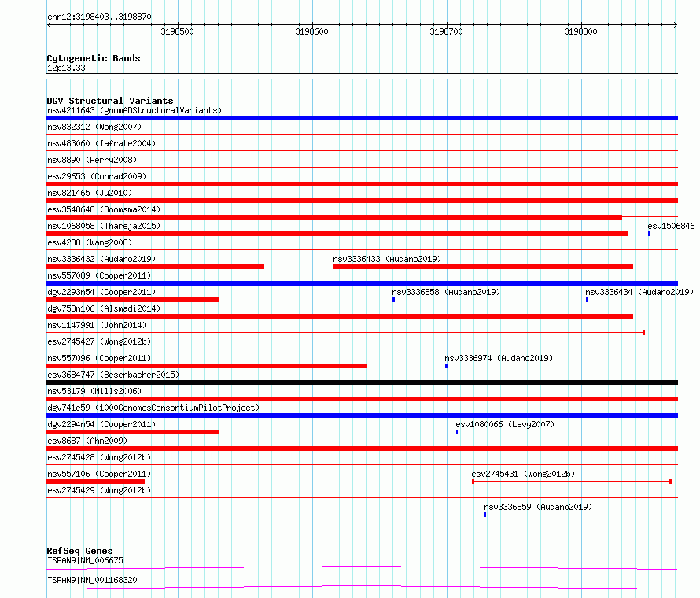
Task: Click the blue dgv741e59 variant bar
Action: point(362,415)
